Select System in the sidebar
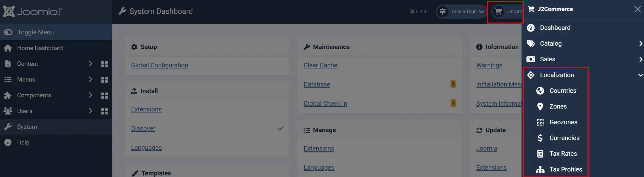The width and height of the screenshot is (644, 177). click(x=56, y=127)
